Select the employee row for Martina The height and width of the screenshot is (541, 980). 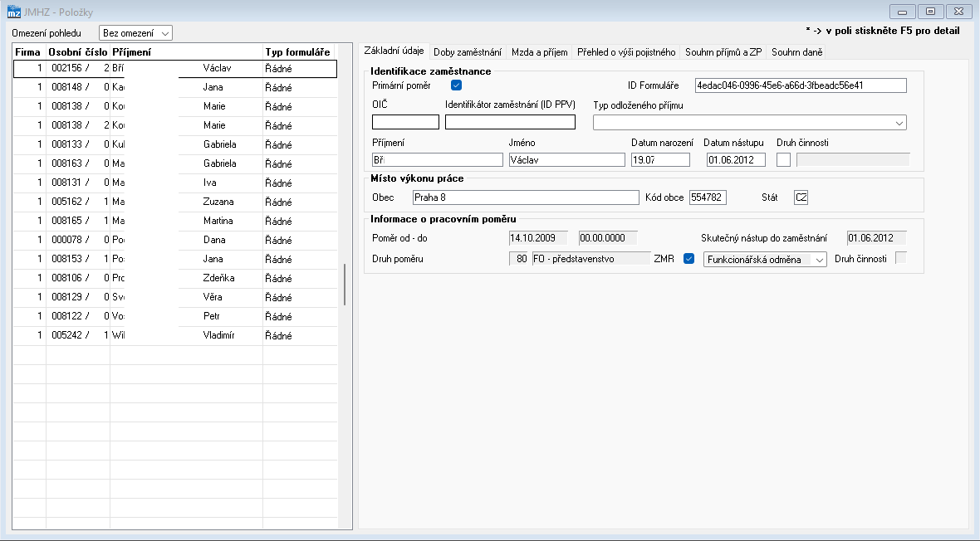175,222
